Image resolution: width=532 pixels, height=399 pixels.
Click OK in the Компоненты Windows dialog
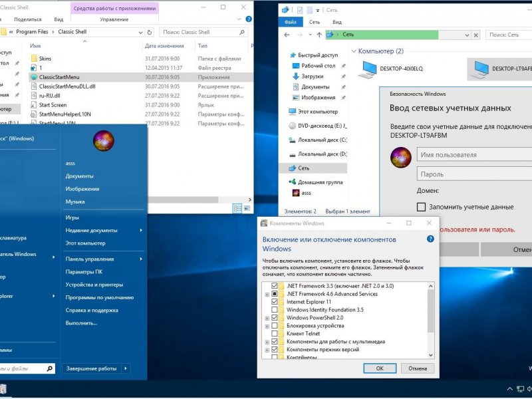coord(380,368)
